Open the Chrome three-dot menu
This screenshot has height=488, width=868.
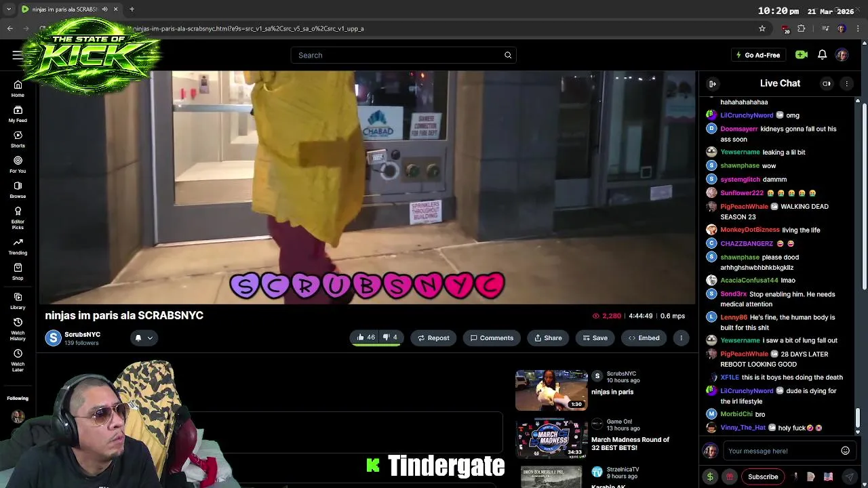859,28
